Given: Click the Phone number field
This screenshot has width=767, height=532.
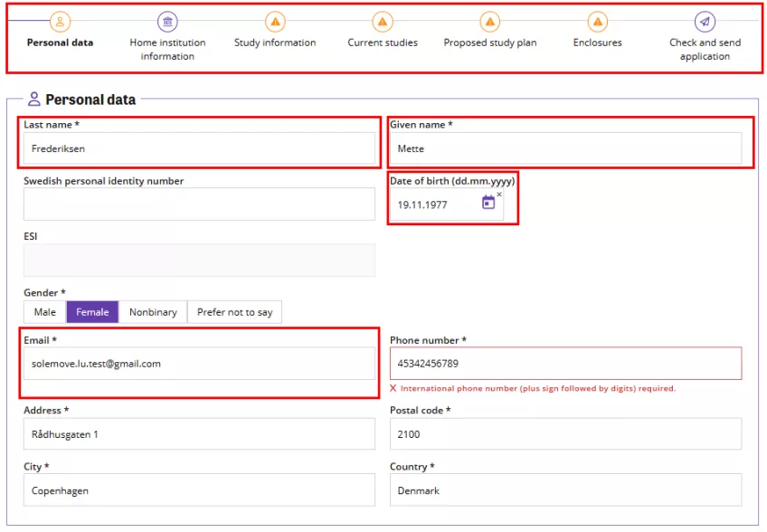Looking at the screenshot, I should pyautogui.click(x=565, y=364).
